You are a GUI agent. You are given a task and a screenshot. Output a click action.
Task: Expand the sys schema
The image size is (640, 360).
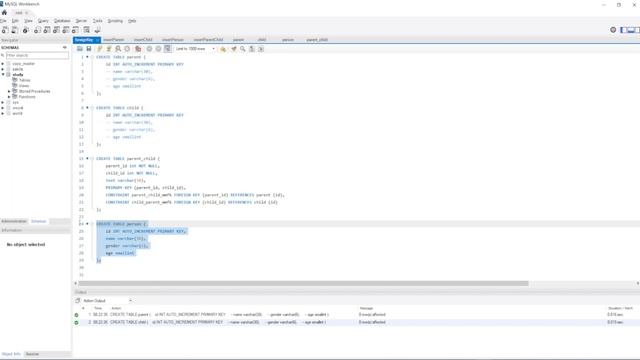pyautogui.click(x=3, y=102)
